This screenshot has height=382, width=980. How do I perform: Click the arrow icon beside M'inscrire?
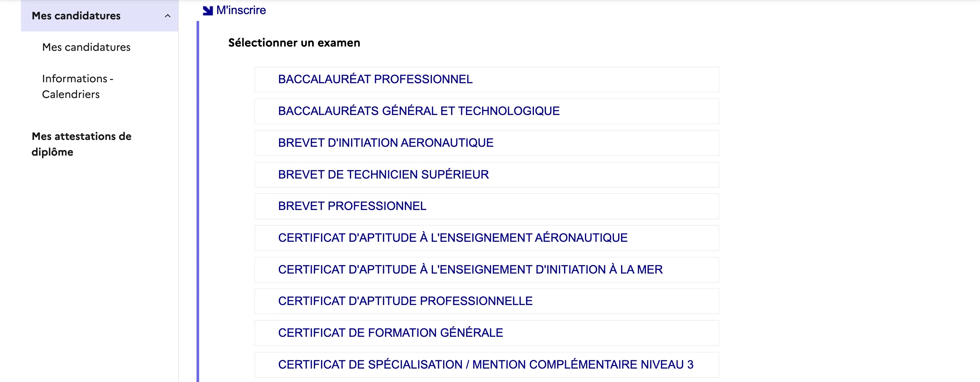[208, 11]
